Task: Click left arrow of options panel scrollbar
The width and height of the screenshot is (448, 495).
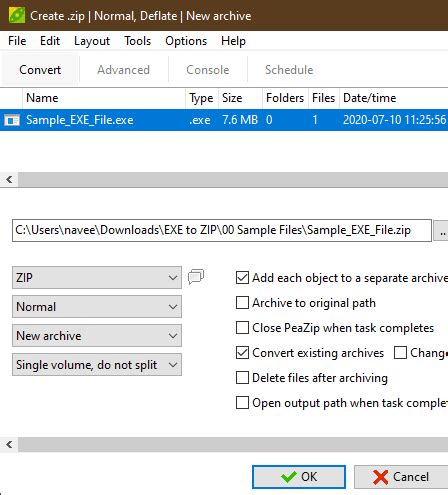Action: pyautogui.click(x=9, y=444)
